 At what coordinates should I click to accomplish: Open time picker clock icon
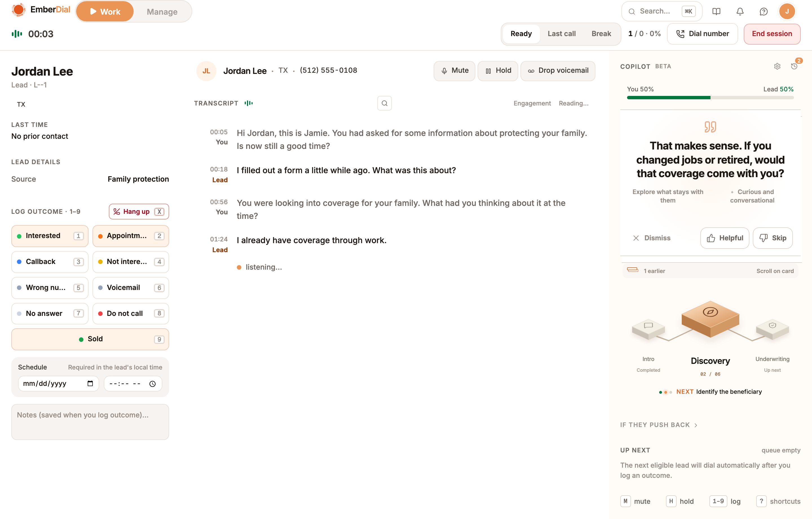pos(153,384)
